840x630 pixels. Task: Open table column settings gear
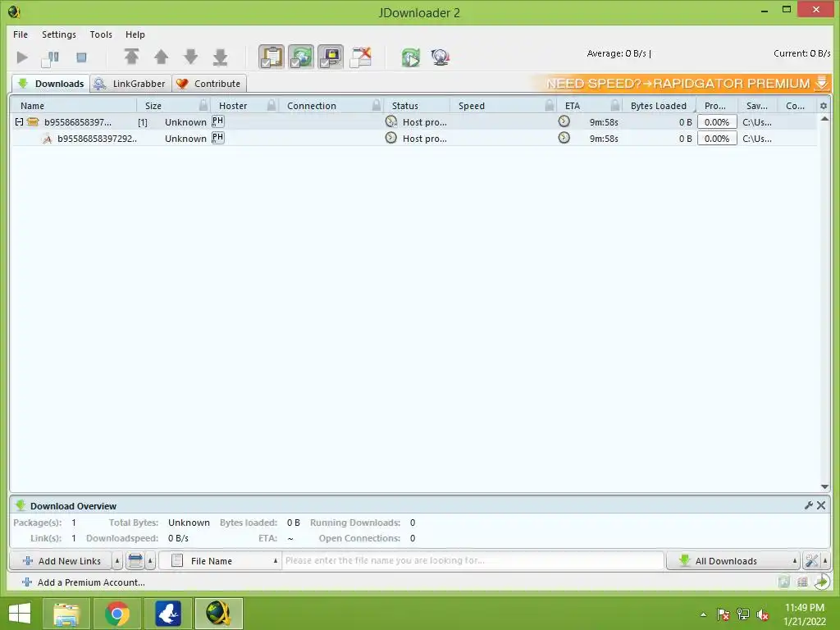point(824,106)
